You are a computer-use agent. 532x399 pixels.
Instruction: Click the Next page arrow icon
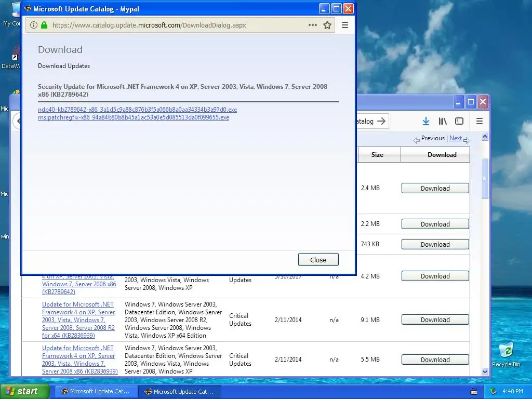(467, 140)
